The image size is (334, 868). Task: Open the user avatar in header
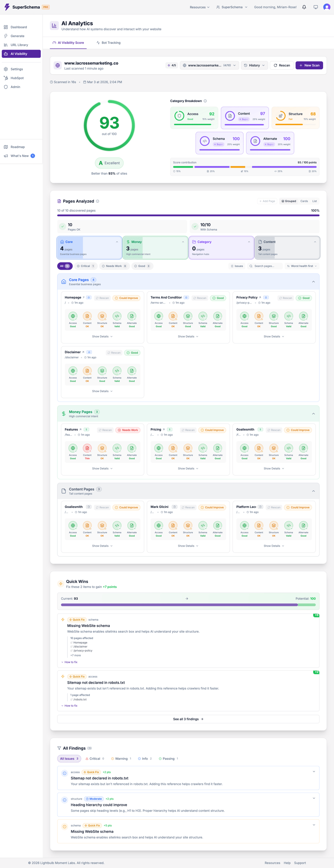click(x=327, y=7)
